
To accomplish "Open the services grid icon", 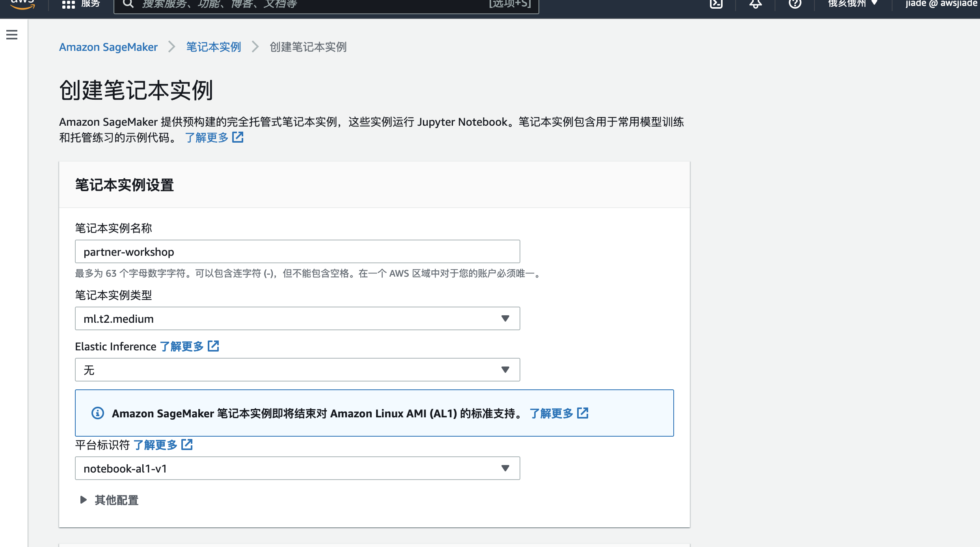I will pos(68,4).
